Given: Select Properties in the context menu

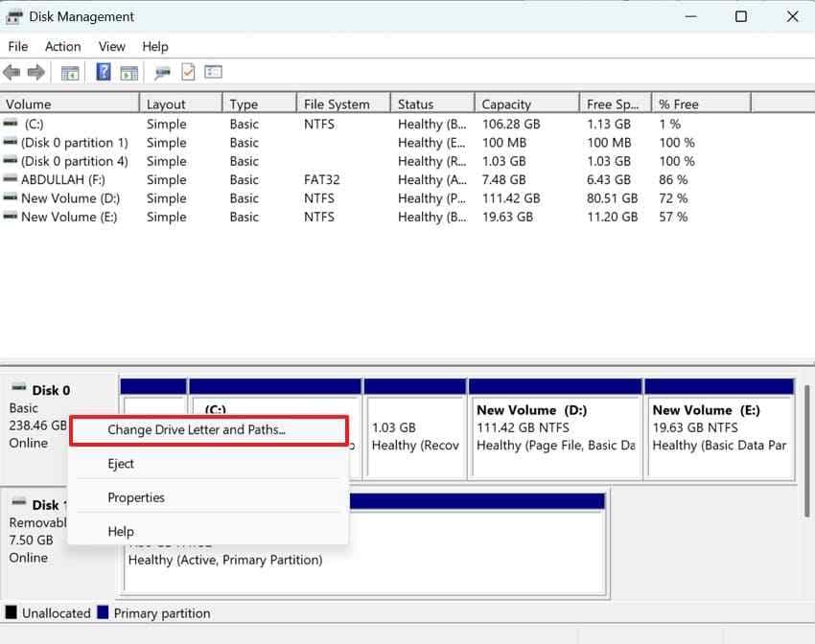Looking at the screenshot, I should coord(209,497).
